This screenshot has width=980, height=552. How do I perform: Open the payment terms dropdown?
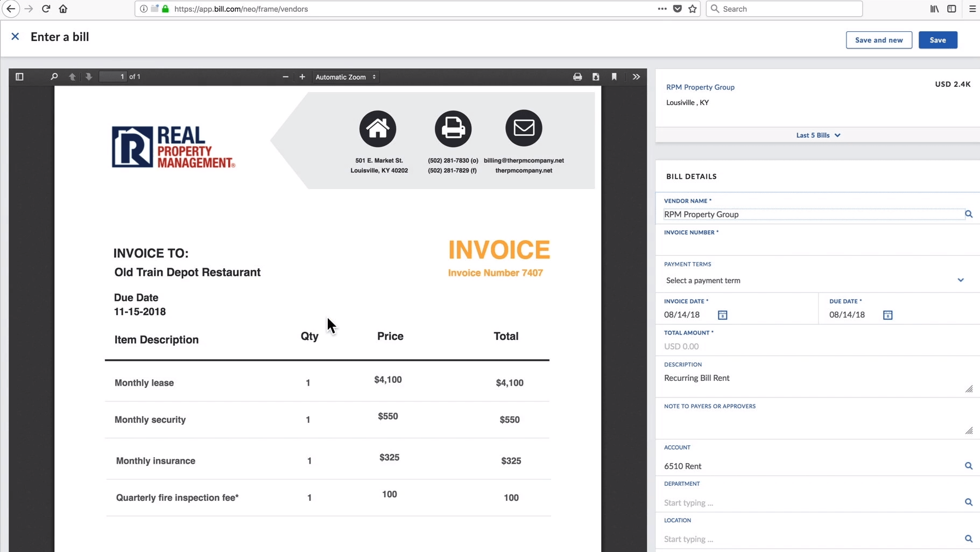pos(814,280)
